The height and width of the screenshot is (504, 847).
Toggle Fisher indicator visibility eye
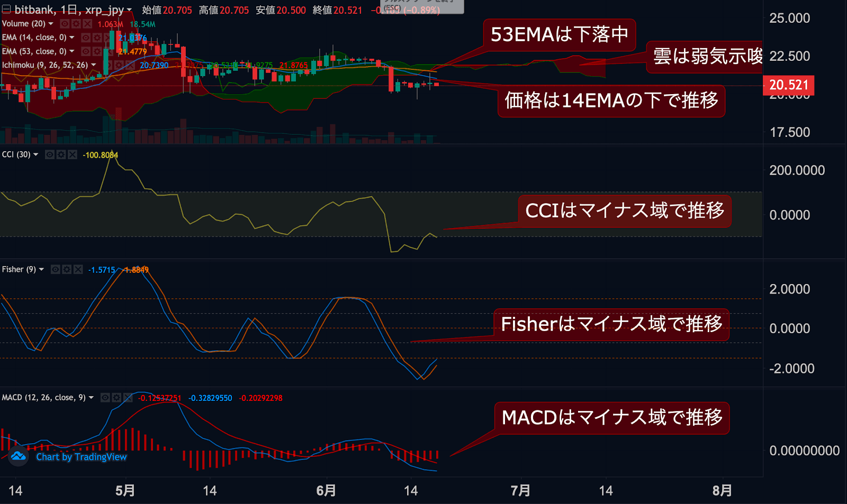click(56, 270)
